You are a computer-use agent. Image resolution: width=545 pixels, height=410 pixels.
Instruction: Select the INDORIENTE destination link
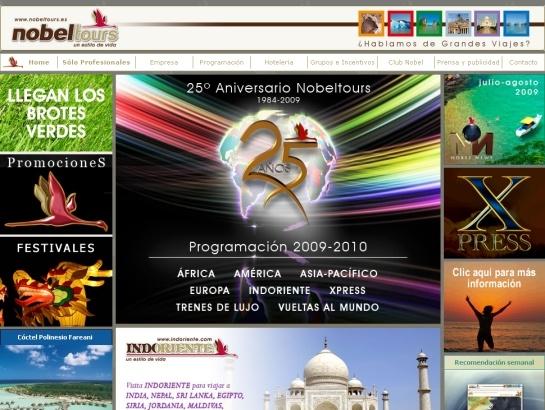pyautogui.click(x=279, y=290)
